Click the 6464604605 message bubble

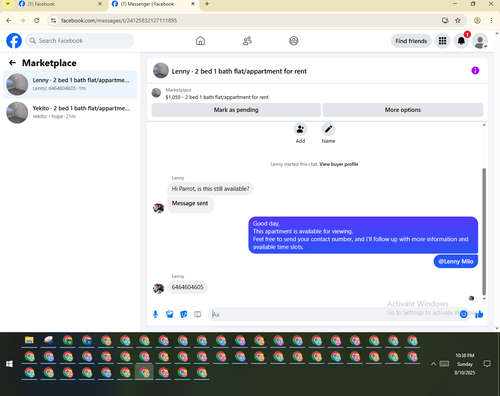[187, 287]
